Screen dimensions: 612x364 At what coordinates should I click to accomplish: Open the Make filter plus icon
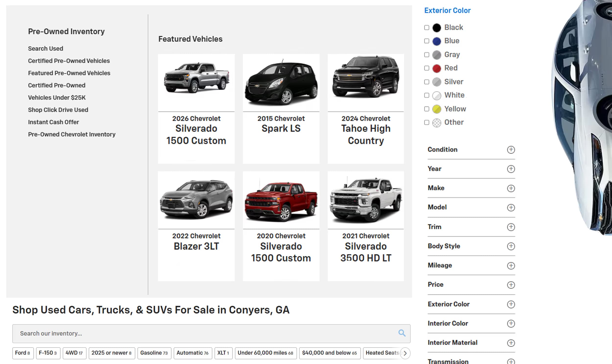(511, 188)
